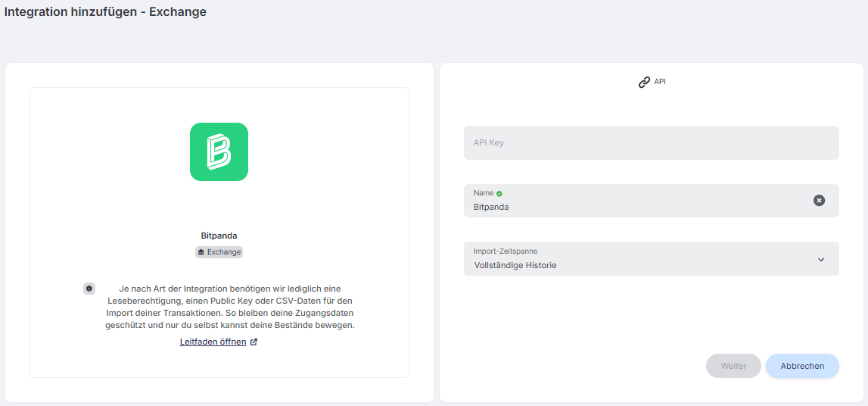
Task: Open the Vollständige Historie dropdown
Action: [x=651, y=258]
